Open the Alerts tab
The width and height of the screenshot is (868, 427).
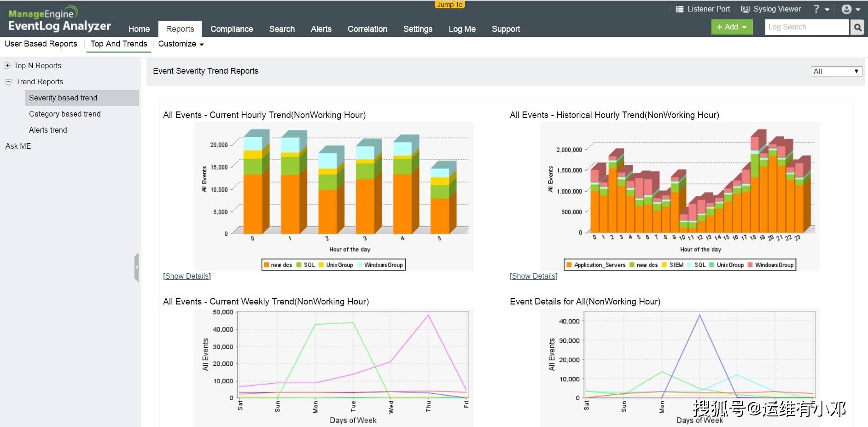click(x=321, y=29)
